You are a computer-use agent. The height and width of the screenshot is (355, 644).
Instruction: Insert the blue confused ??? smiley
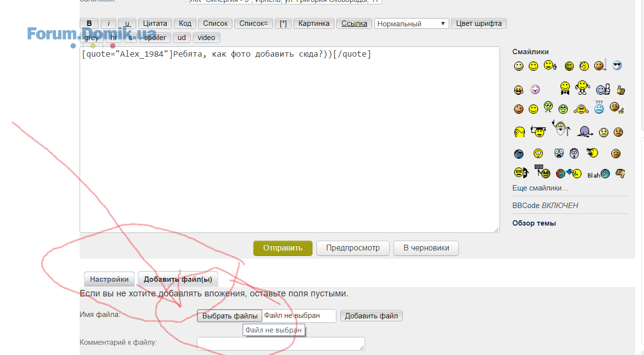click(x=599, y=107)
